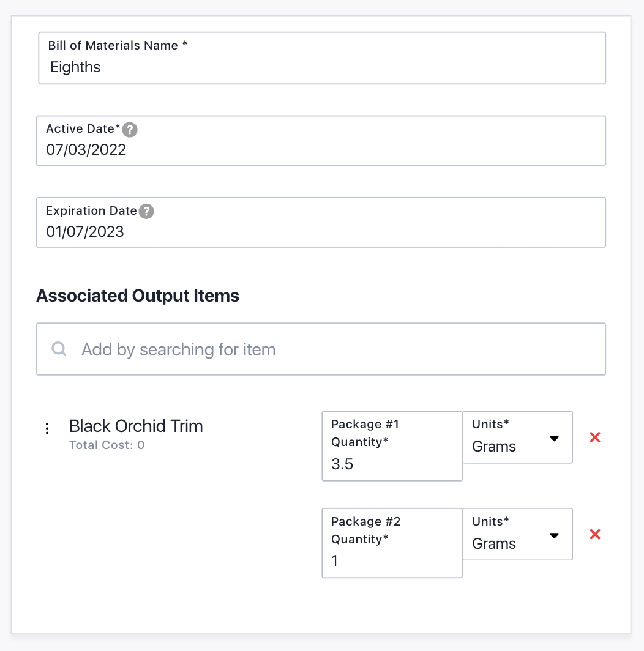
Task: Click the Associated Output Items heading
Action: click(138, 296)
